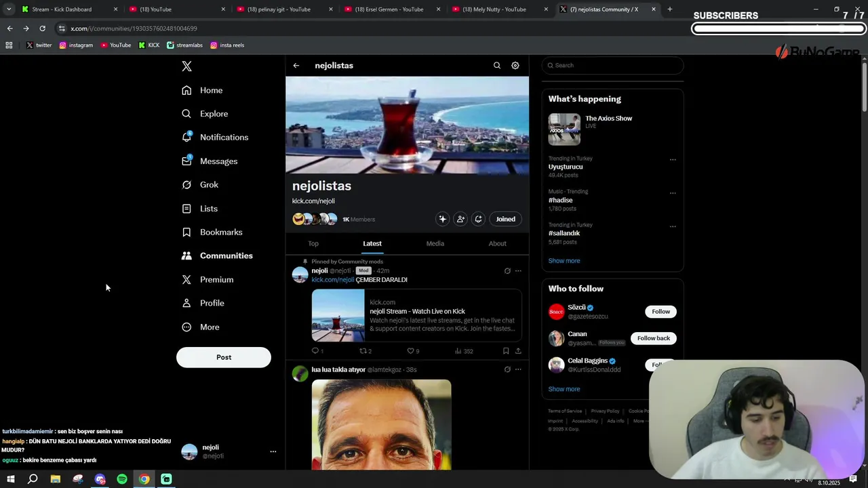Open the nejoli Stream Kick link card
Image resolution: width=868 pixels, height=488 pixels.
pos(416,315)
